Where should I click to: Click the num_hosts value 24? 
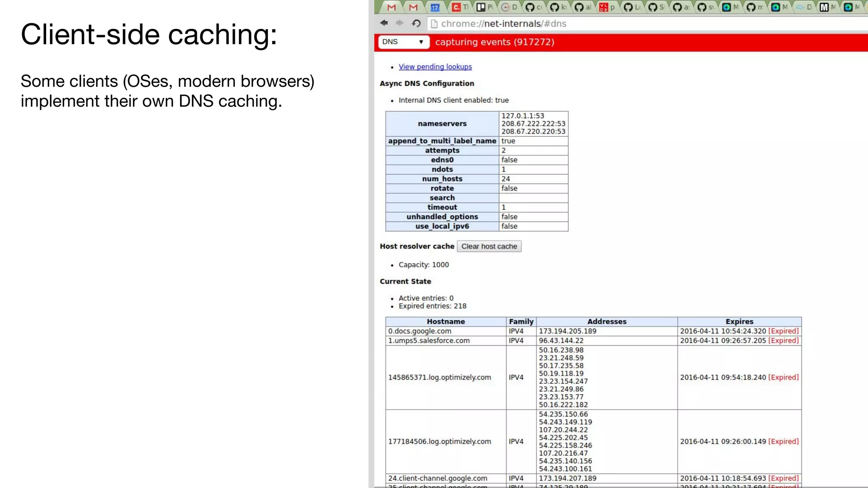534,179
